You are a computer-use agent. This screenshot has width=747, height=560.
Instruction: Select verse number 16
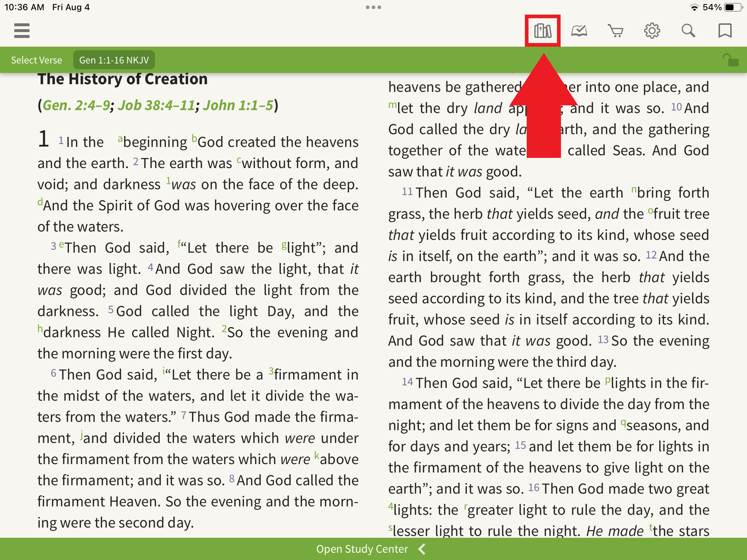point(534,487)
